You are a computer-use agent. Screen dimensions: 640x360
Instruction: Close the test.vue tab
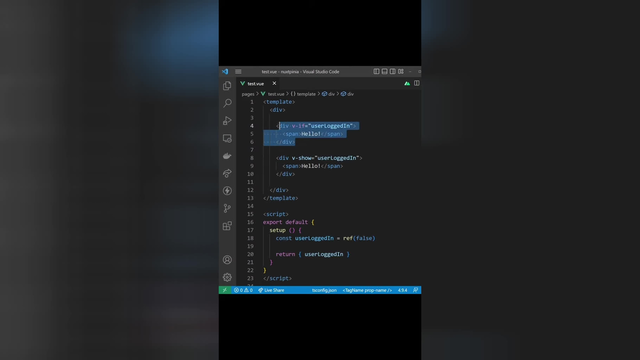coord(274,83)
